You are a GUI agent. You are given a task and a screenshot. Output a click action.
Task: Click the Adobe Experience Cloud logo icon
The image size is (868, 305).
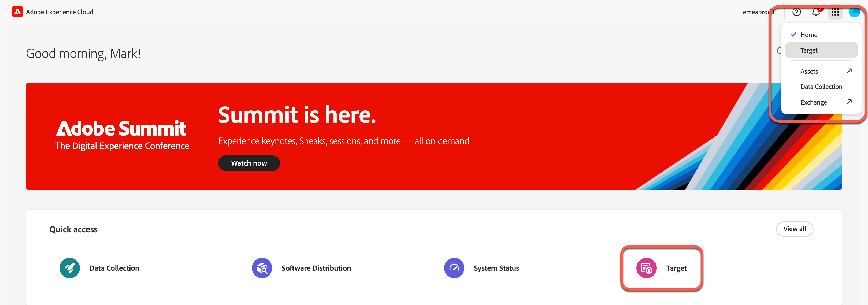click(x=17, y=12)
